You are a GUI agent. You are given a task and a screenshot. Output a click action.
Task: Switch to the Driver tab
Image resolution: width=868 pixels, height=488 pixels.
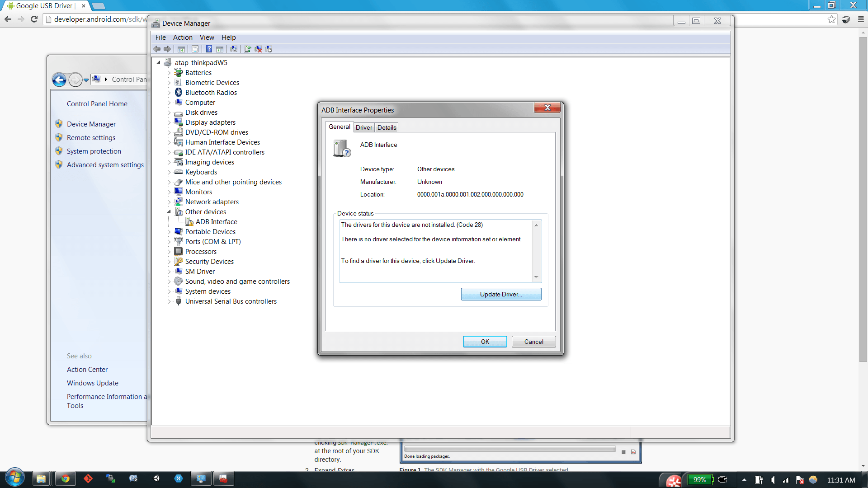[x=363, y=127]
